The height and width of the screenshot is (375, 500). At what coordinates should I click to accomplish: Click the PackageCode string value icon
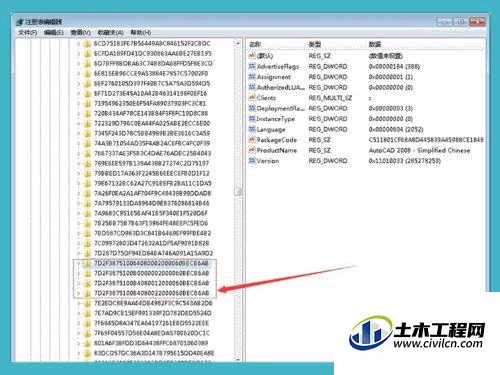pyautogui.click(x=252, y=140)
